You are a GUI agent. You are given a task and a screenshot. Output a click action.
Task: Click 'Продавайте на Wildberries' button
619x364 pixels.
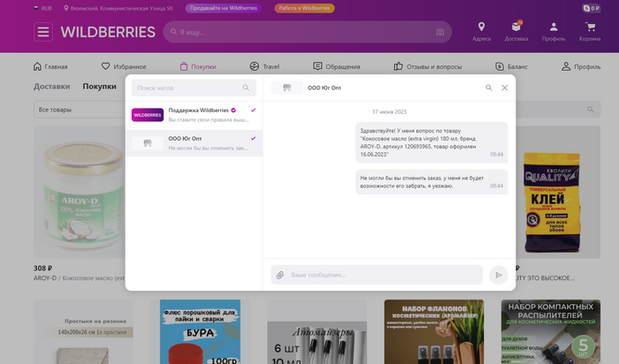point(224,8)
